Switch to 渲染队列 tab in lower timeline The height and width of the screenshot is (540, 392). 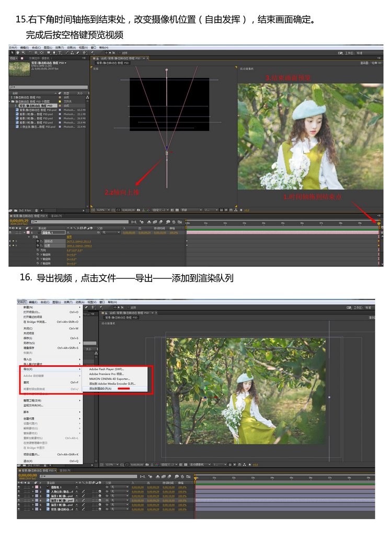65,470
